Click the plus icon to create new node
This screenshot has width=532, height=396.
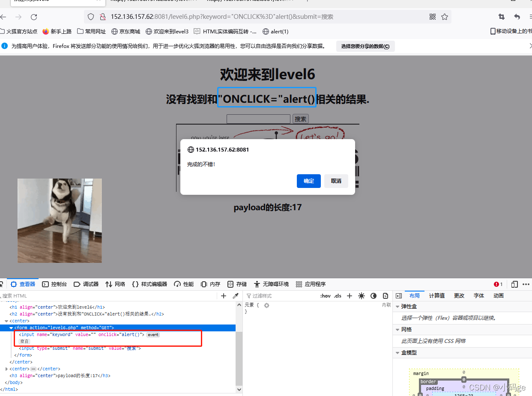coord(223,295)
